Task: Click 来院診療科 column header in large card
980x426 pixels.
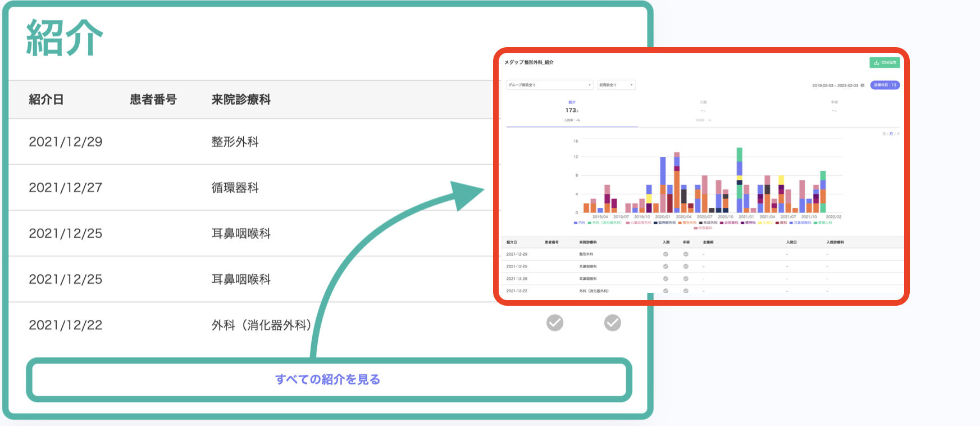Action: pos(241,99)
